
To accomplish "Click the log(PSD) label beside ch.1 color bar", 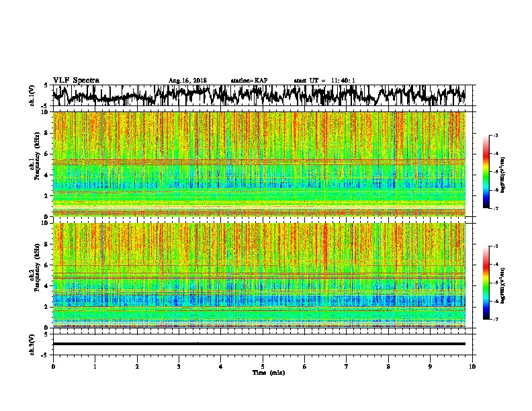I will 502,175.
